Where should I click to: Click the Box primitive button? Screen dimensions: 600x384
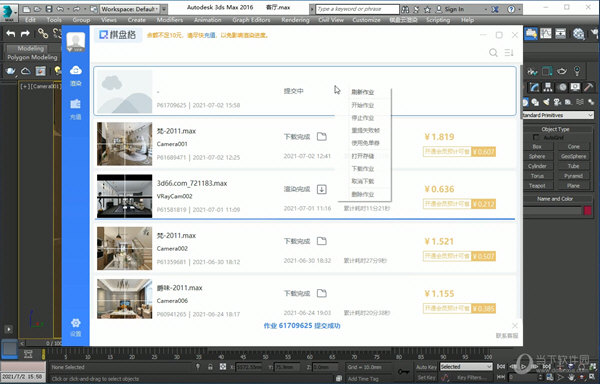(537, 146)
